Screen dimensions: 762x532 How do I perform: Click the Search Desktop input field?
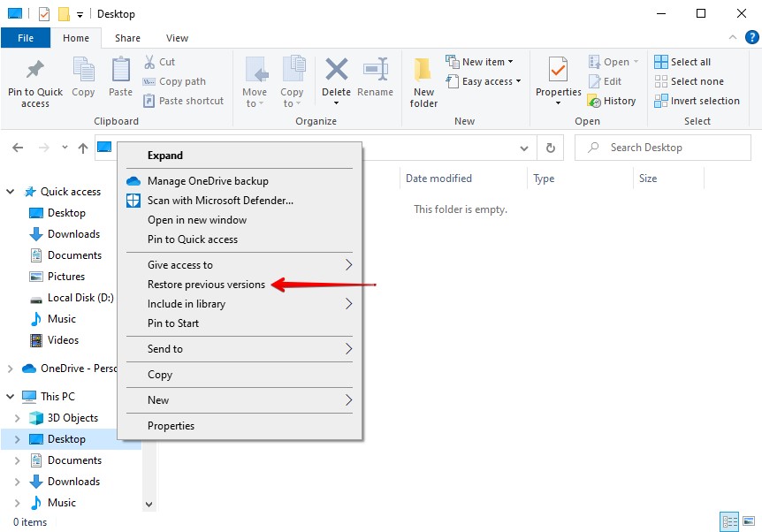[x=672, y=148]
